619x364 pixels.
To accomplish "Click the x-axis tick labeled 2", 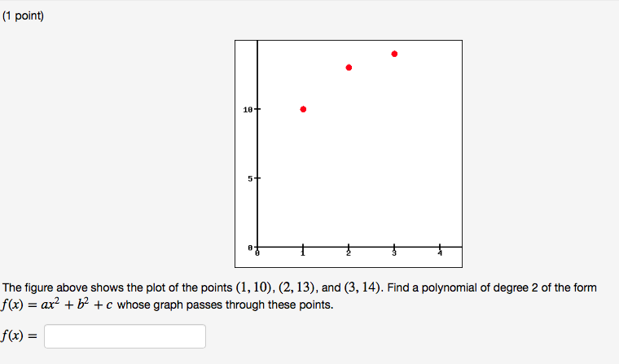I will pos(349,253).
